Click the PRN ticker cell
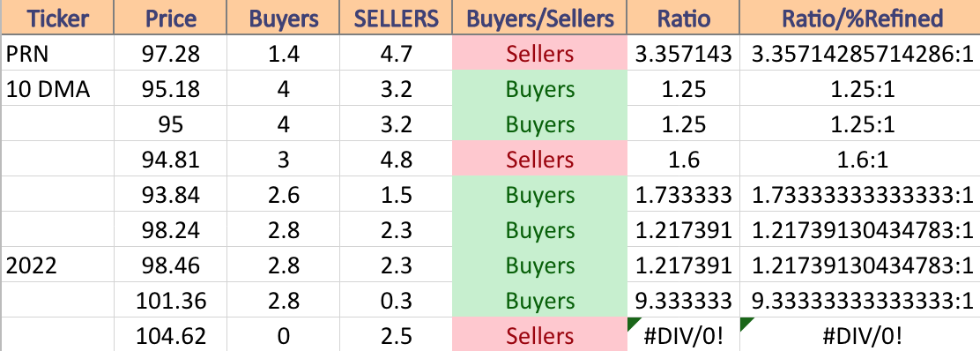The image size is (980, 351). click(x=57, y=53)
